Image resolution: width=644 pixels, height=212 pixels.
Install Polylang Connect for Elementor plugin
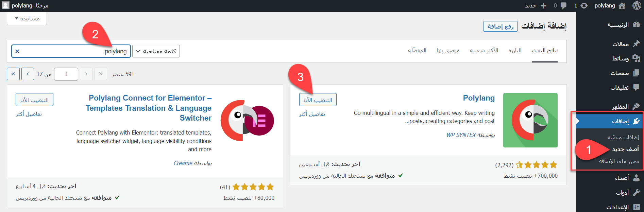pos(34,100)
